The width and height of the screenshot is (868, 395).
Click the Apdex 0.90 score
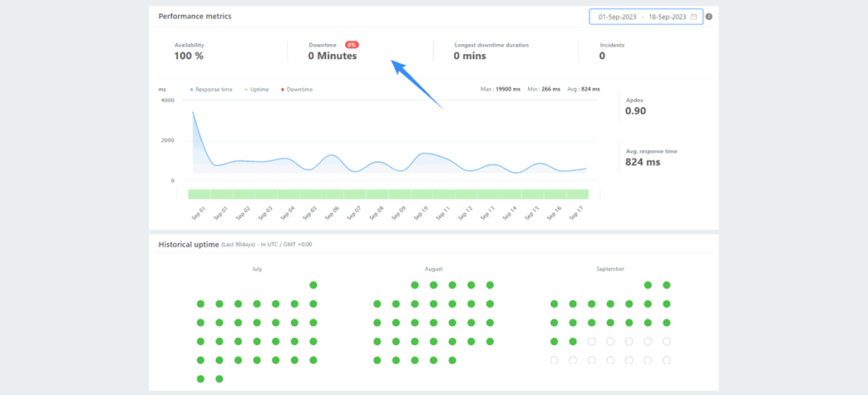(x=636, y=110)
